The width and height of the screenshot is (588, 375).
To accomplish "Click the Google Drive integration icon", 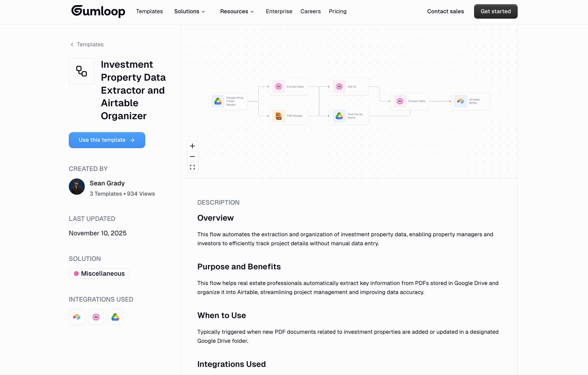I will tap(115, 317).
